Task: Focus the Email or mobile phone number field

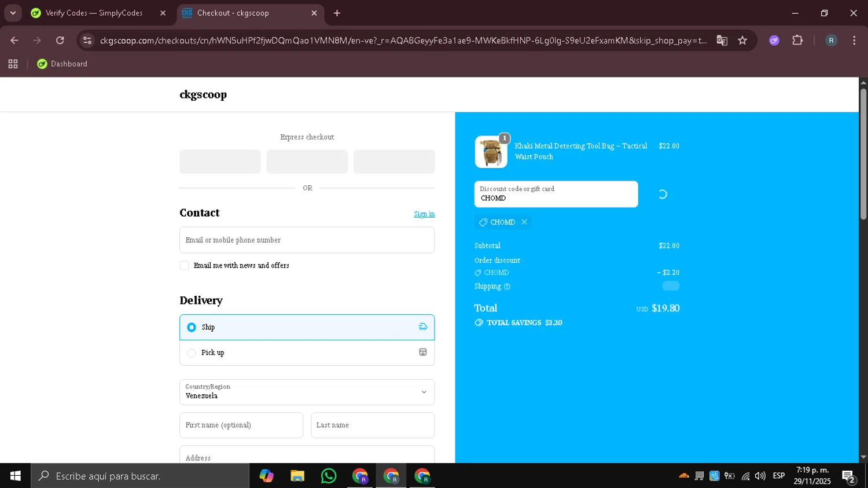Action: 307,240
